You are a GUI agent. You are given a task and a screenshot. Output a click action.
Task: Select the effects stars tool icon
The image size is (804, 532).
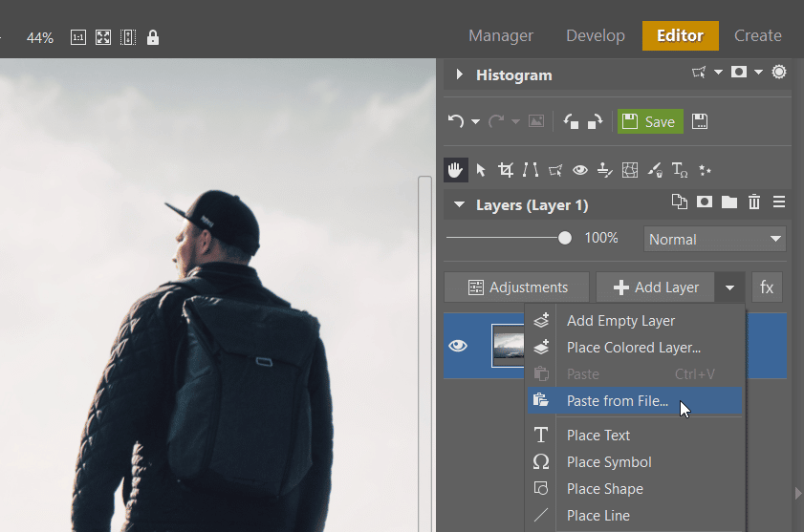coord(705,170)
